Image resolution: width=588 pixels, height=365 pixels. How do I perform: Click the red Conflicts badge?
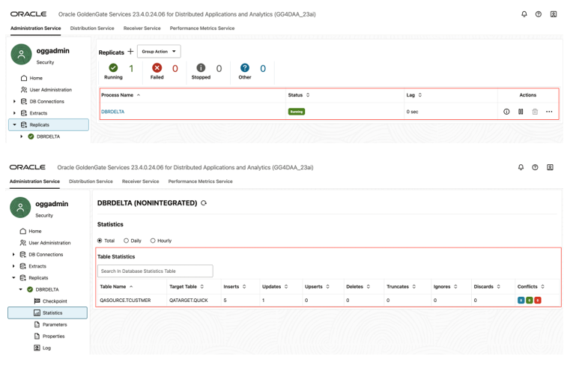click(x=537, y=300)
